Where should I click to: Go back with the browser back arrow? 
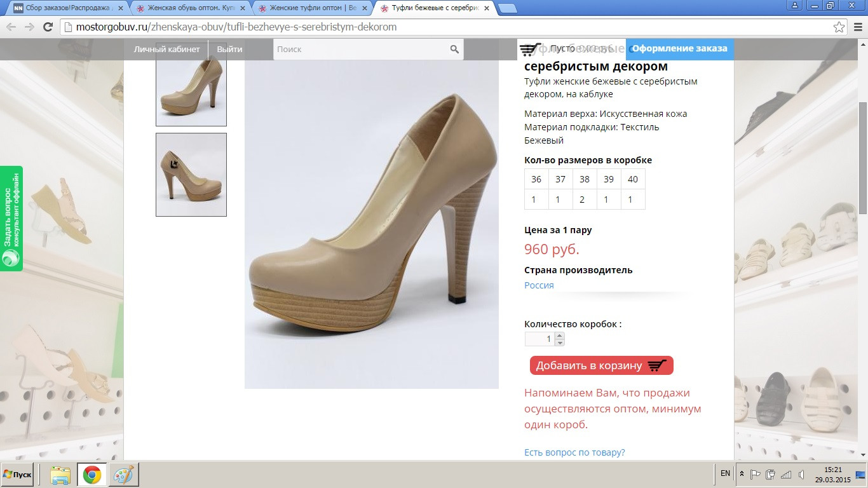[11, 27]
